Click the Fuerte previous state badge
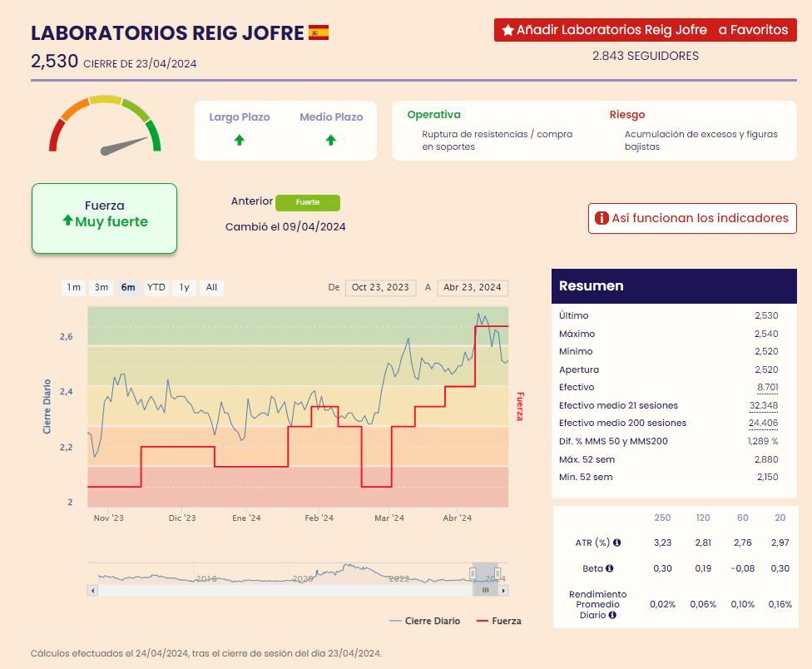 tap(308, 202)
